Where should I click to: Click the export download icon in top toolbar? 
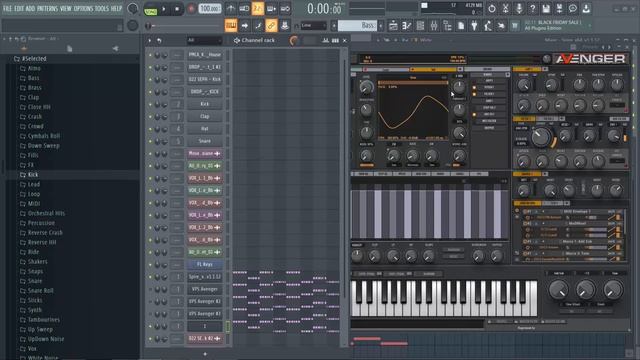coord(586,9)
